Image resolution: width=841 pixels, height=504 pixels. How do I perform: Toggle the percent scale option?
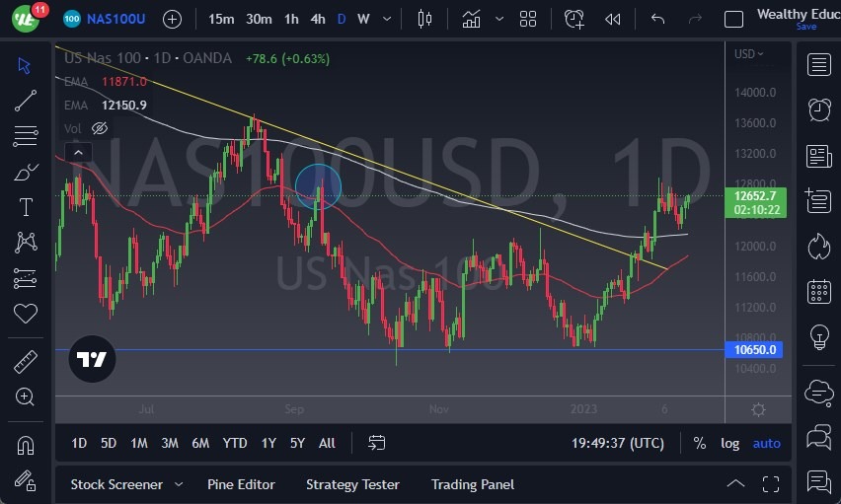[x=699, y=443]
